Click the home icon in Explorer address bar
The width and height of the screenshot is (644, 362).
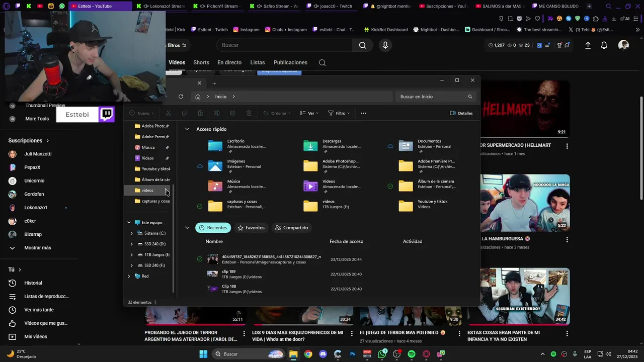click(x=198, y=97)
